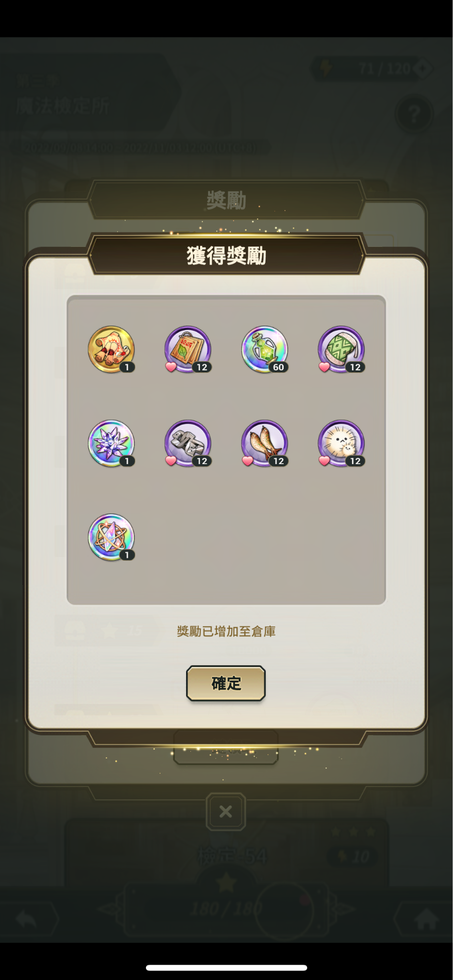Tap the purple crystal flower reward
This screenshot has height=980, width=453.
click(x=111, y=444)
